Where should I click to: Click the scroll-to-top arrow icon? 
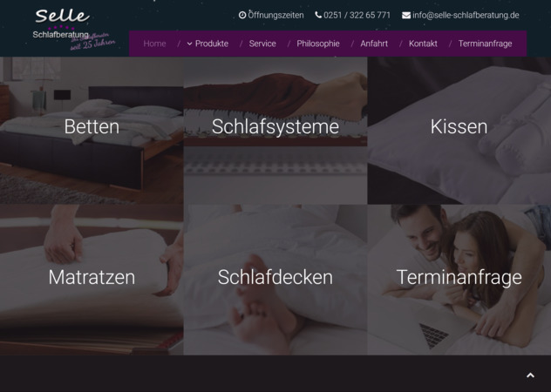click(x=530, y=375)
